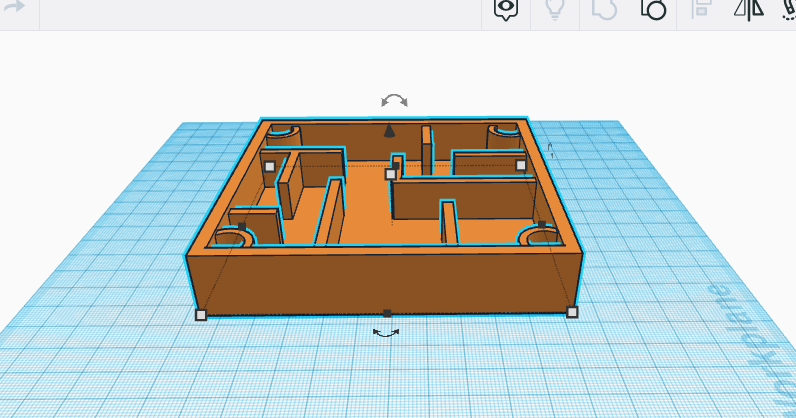The height and width of the screenshot is (418, 796).
Task: Click the white front-right bottom corner handle
Action: [x=572, y=312]
